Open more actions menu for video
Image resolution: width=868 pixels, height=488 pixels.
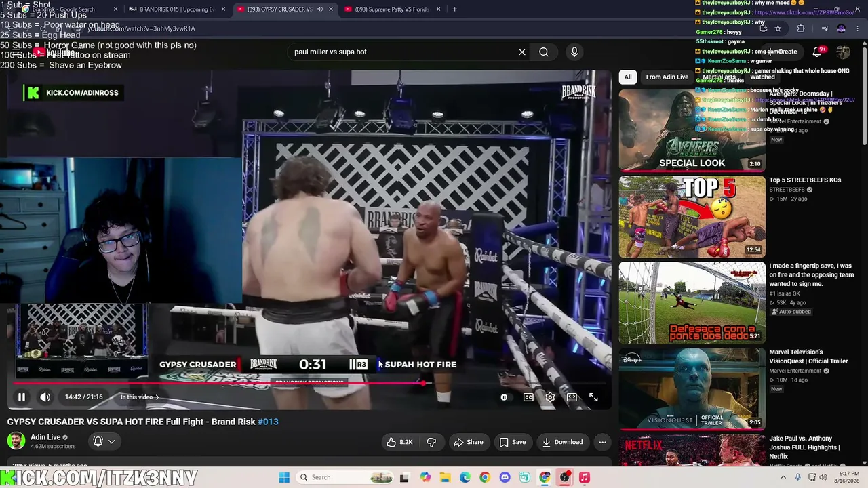pyautogui.click(x=602, y=442)
